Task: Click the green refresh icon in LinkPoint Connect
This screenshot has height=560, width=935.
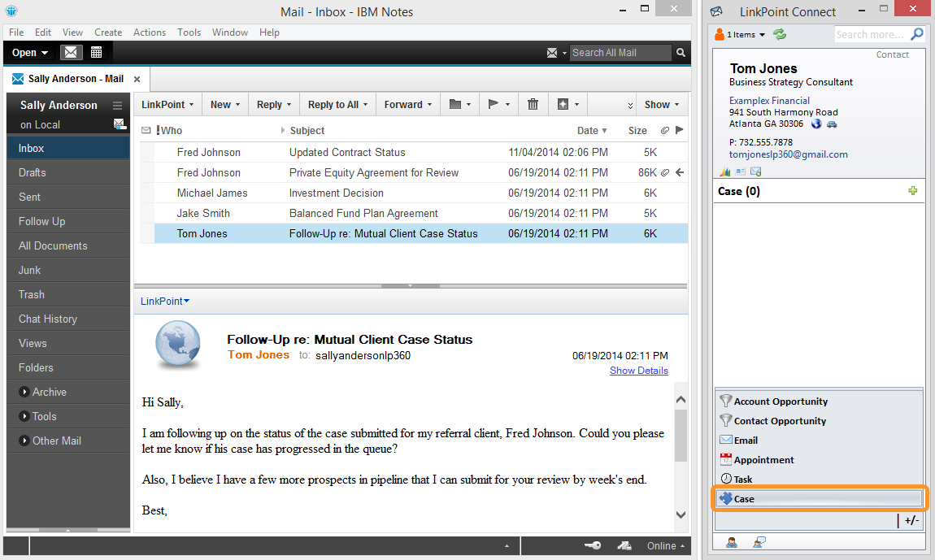Action: pyautogui.click(x=780, y=34)
